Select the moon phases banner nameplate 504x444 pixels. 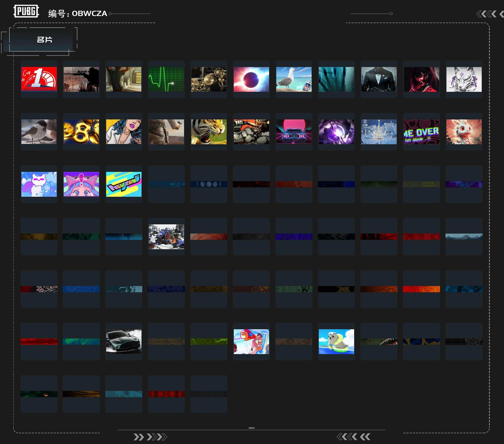[x=209, y=184]
